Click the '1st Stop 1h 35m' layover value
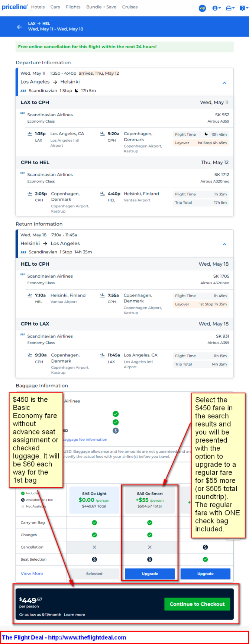Viewport: 249px width, 644px height. (213, 304)
